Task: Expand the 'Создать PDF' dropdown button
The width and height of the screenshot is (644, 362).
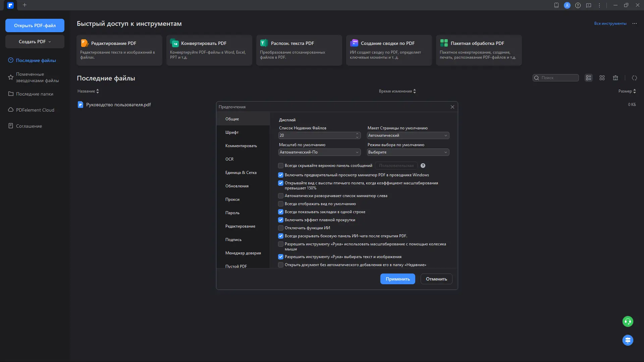Action: tap(35, 42)
